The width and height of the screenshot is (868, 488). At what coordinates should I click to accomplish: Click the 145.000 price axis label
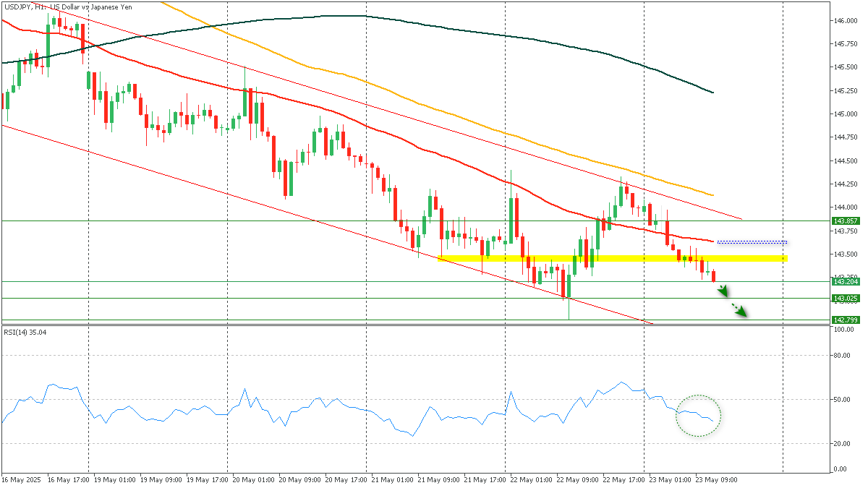coord(846,114)
